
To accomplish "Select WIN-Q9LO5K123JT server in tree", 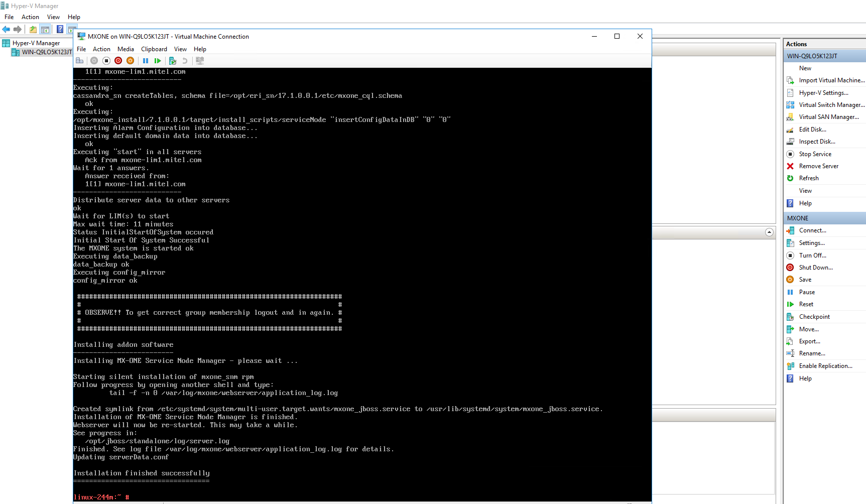I will pyautogui.click(x=47, y=52).
